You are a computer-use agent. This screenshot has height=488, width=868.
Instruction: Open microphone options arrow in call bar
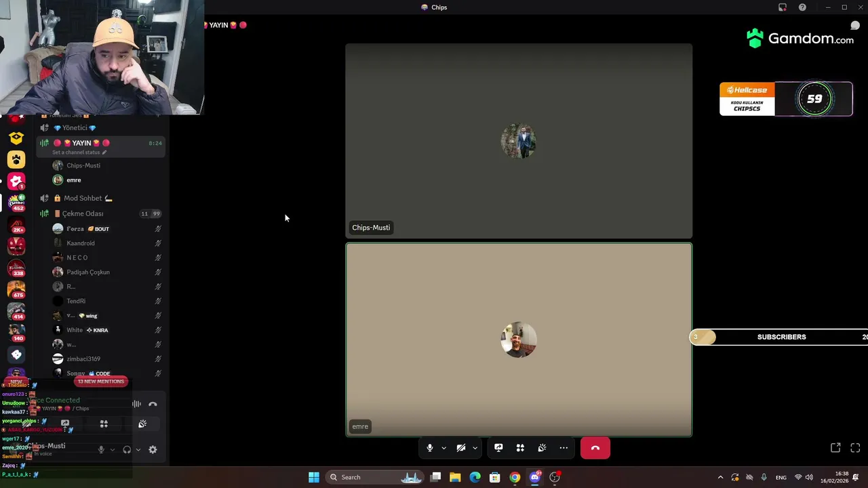pos(443,448)
